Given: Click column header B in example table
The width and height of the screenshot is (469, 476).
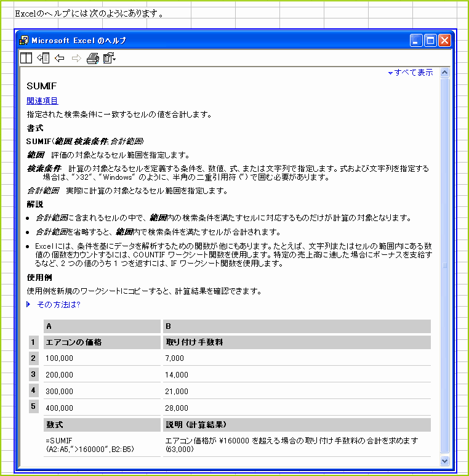Looking at the screenshot, I should tap(297, 326).
